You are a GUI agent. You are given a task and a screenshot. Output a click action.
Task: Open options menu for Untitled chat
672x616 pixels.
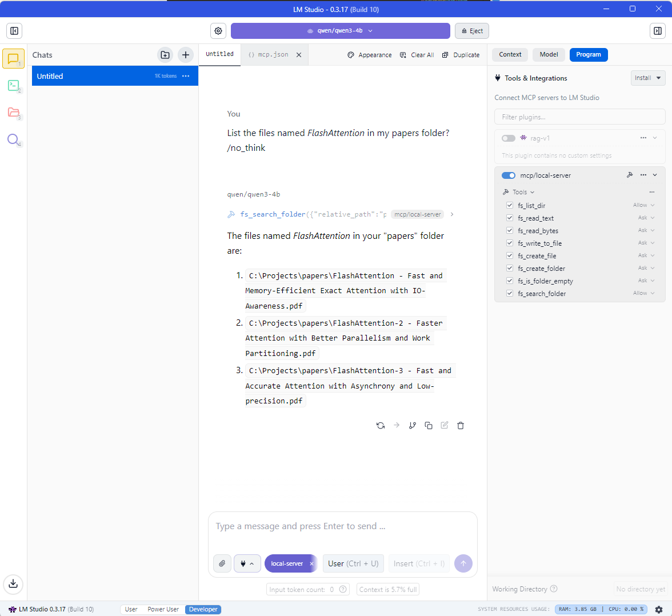(x=186, y=76)
